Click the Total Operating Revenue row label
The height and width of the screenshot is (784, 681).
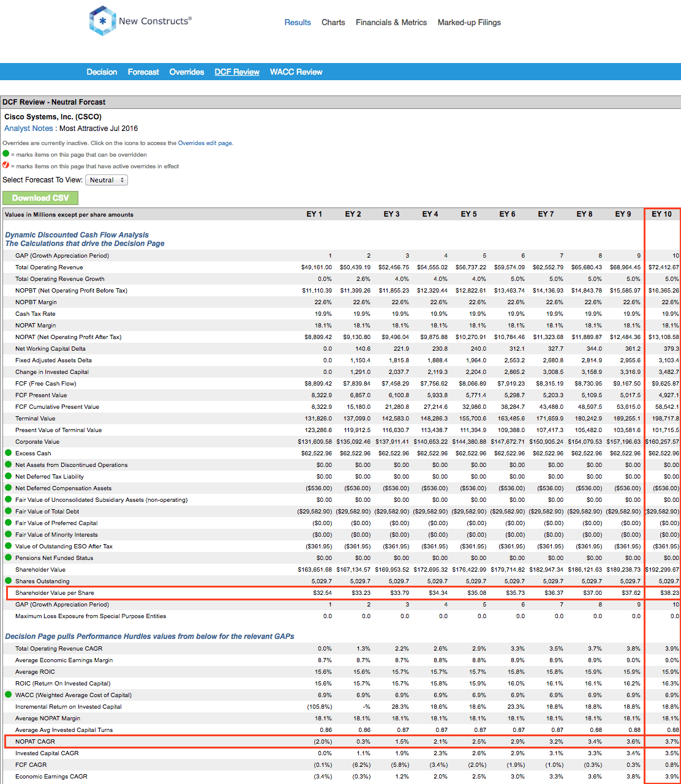pyautogui.click(x=49, y=267)
